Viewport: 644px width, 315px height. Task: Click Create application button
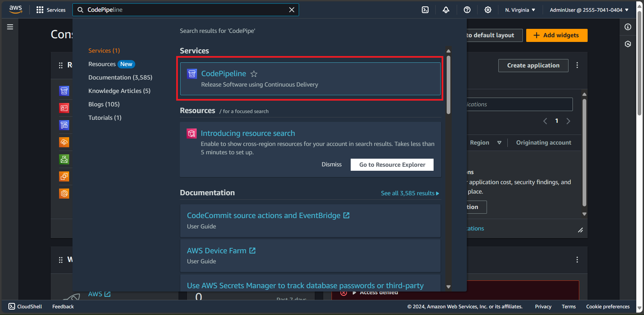coord(533,65)
